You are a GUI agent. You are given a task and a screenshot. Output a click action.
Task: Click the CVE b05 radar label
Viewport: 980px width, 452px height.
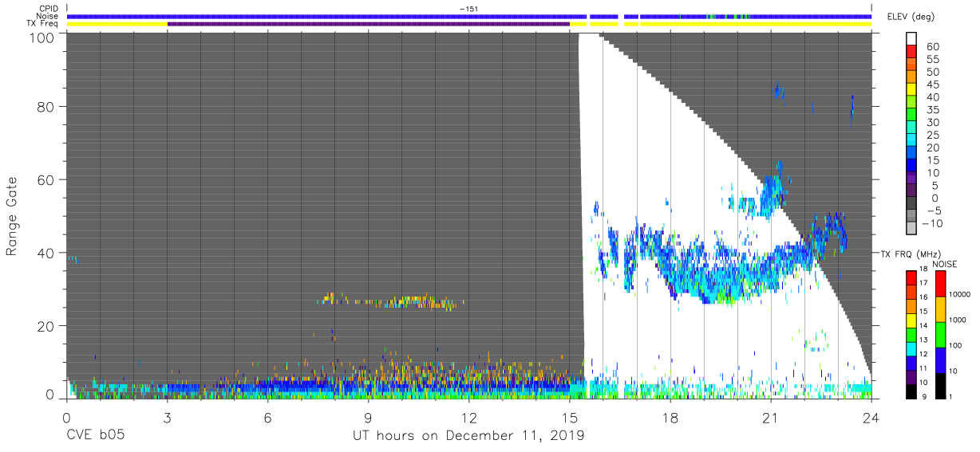[x=95, y=435]
